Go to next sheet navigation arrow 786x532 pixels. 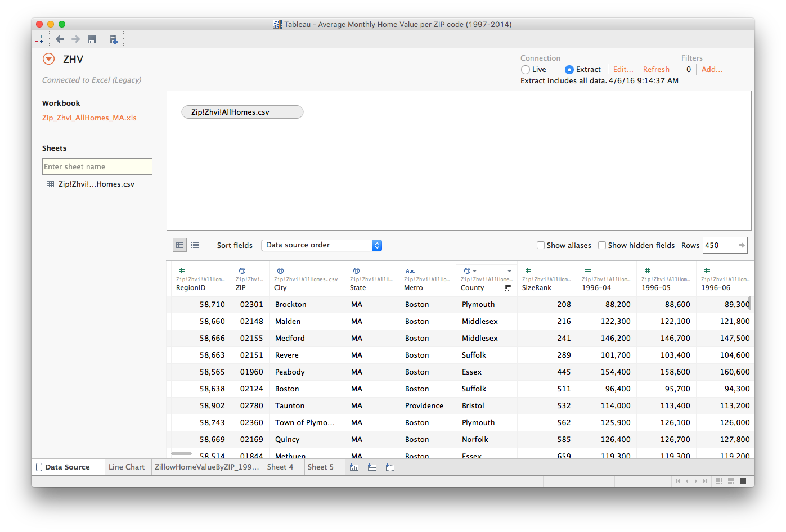point(696,481)
